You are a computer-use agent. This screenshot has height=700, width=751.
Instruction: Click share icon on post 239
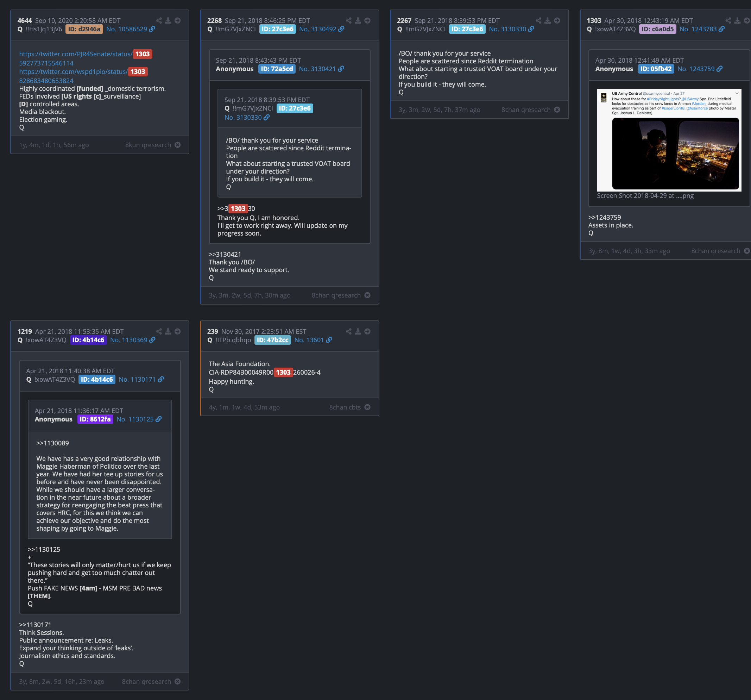349,331
